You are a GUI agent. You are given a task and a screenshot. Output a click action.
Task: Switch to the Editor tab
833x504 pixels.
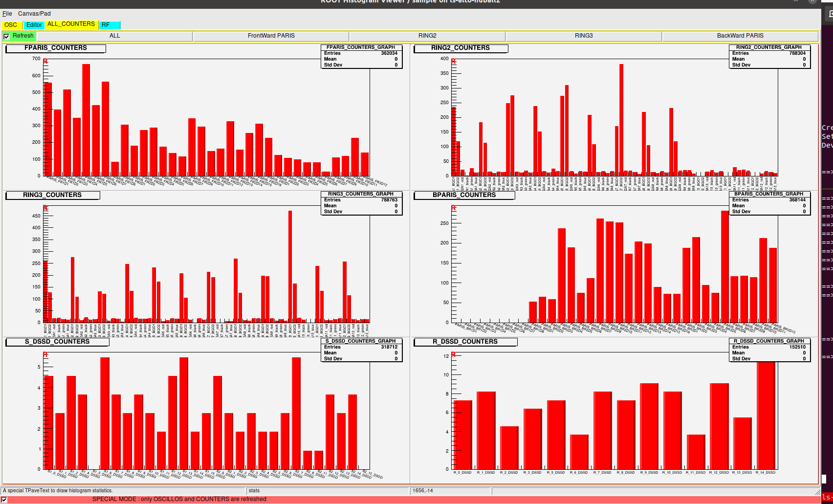[34, 25]
